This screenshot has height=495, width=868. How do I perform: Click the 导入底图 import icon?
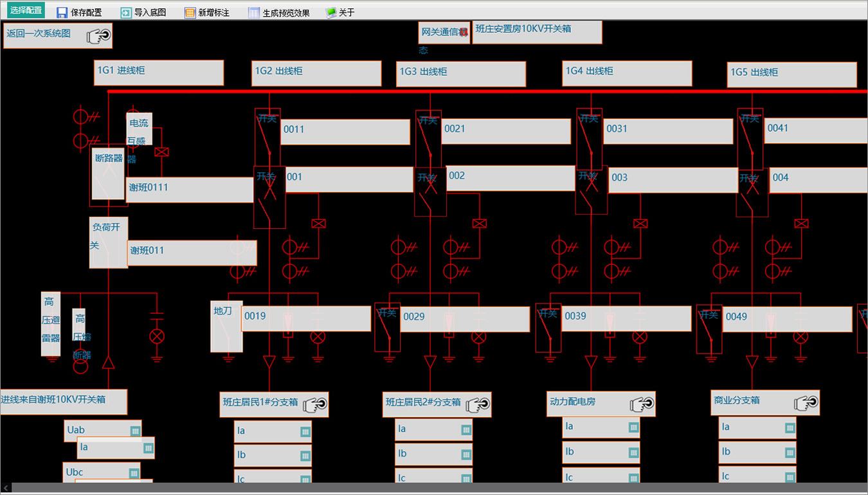coord(126,12)
